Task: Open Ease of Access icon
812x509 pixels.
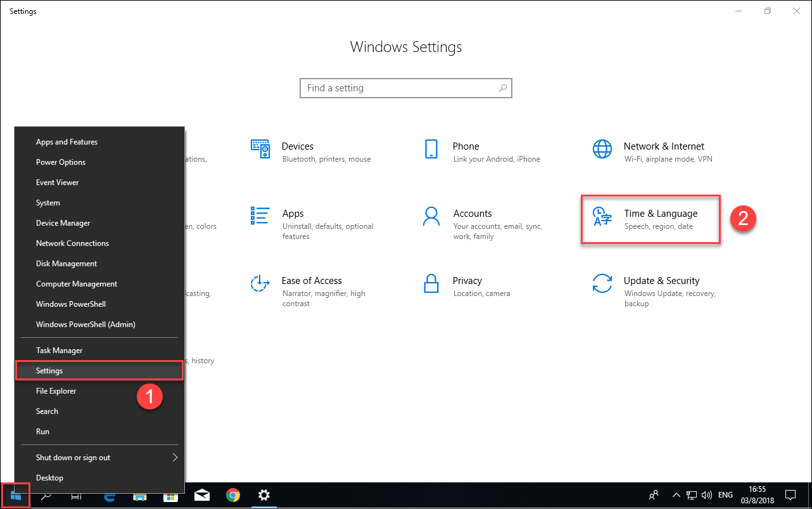Action: click(x=260, y=283)
